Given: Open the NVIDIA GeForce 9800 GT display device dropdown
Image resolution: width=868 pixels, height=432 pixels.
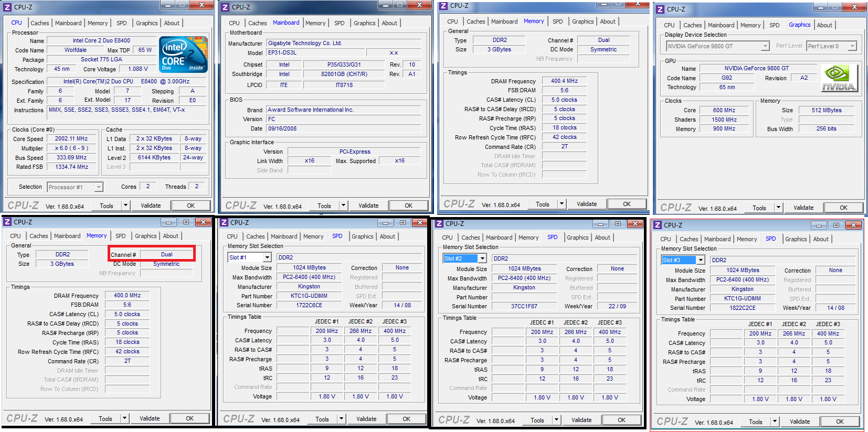Looking at the screenshot, I should [765, 46].
